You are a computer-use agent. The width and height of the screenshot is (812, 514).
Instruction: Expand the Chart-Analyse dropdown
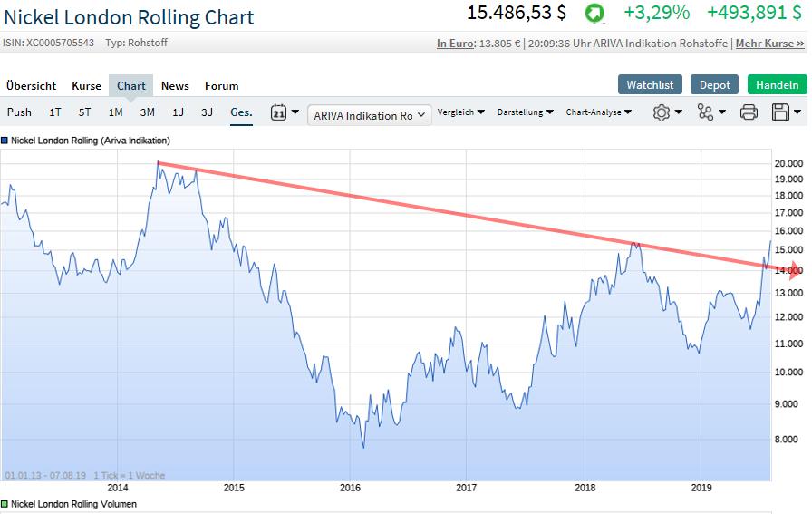599,112
